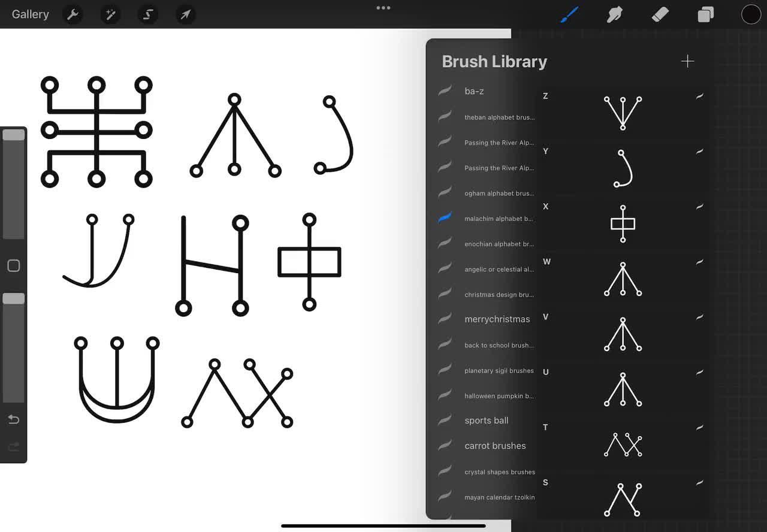
Task: Choose the sports ball brush set
Action: 486,420
